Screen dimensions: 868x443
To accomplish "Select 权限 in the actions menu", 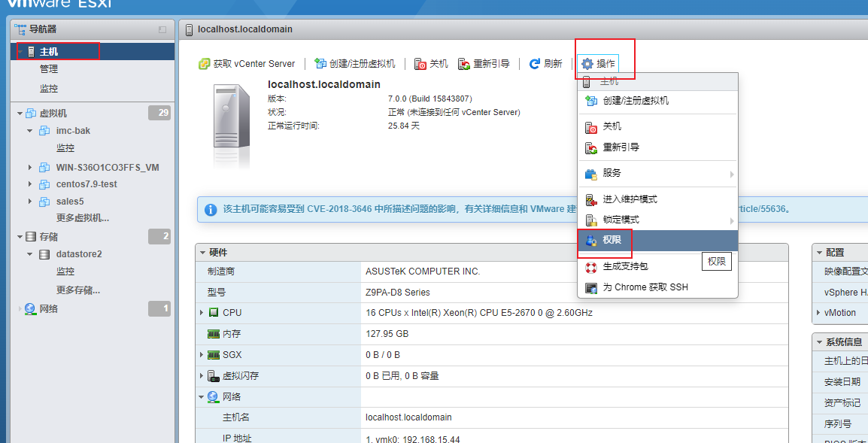I will (x=658, y=241).
